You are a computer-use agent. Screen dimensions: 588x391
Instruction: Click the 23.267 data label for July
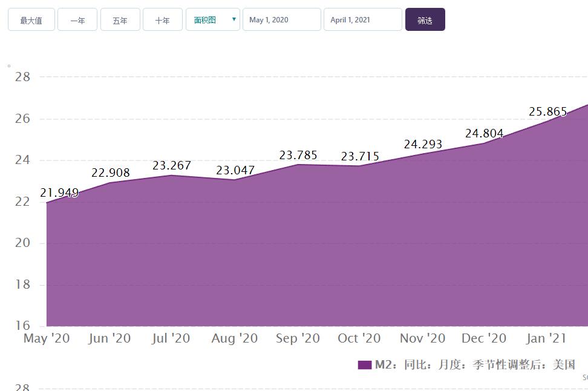tap(172, 165)
